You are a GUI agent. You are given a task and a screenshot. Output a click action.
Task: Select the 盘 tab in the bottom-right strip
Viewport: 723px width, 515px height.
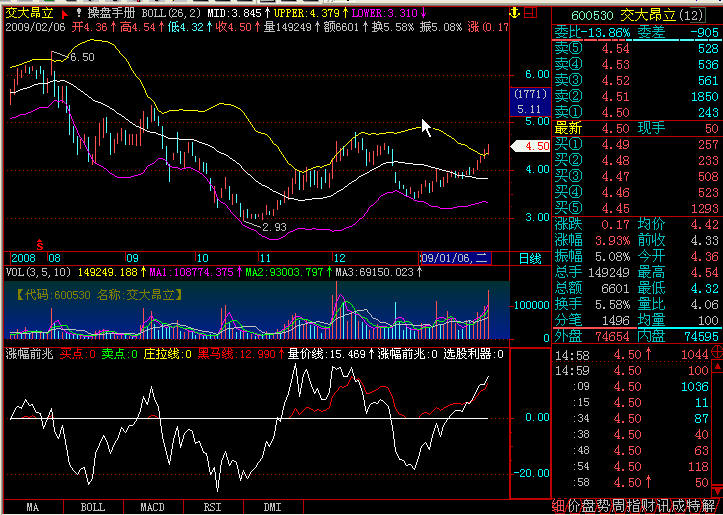[x=589, y=506]
